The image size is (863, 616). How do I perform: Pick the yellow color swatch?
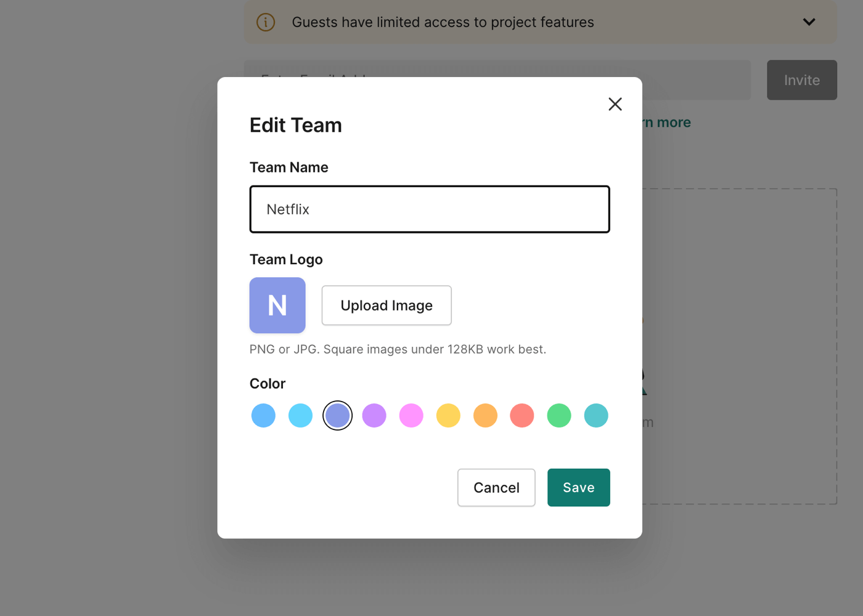coord(448,416)
